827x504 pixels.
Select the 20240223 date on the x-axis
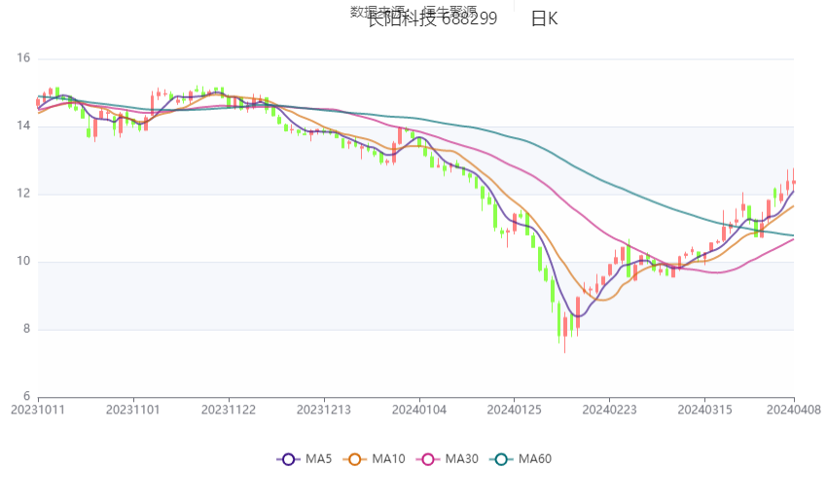click(609, 410)
